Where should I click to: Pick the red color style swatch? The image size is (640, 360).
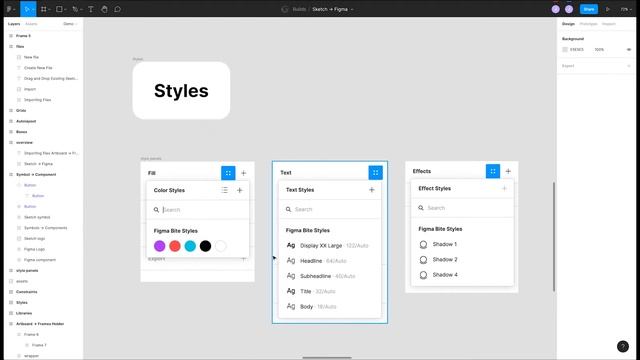[x=175, y=246]
